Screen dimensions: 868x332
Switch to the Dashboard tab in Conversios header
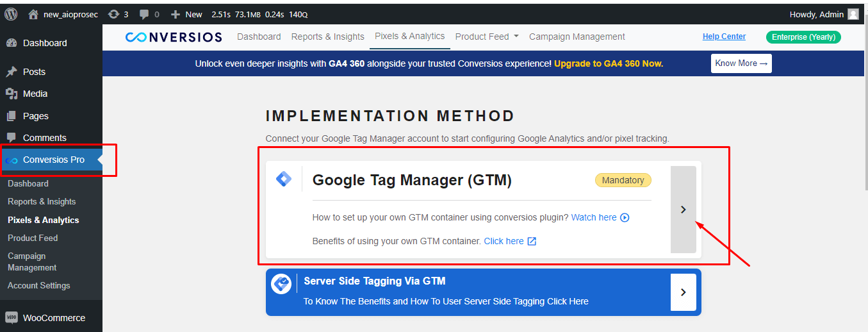click(x=259, y=37)
